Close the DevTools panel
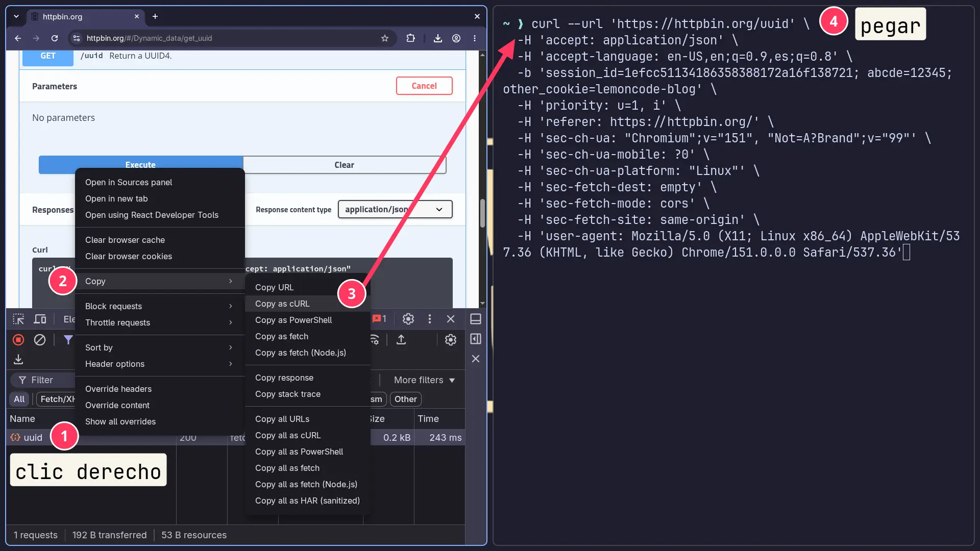The width and height of the screenshot is (980, 551). pos(451,319)
